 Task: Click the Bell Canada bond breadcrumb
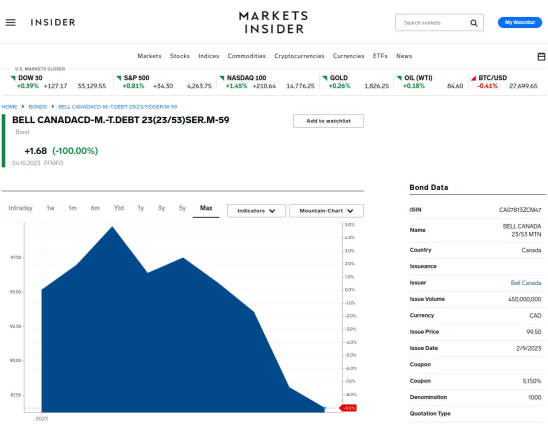(x=117, y=107)
